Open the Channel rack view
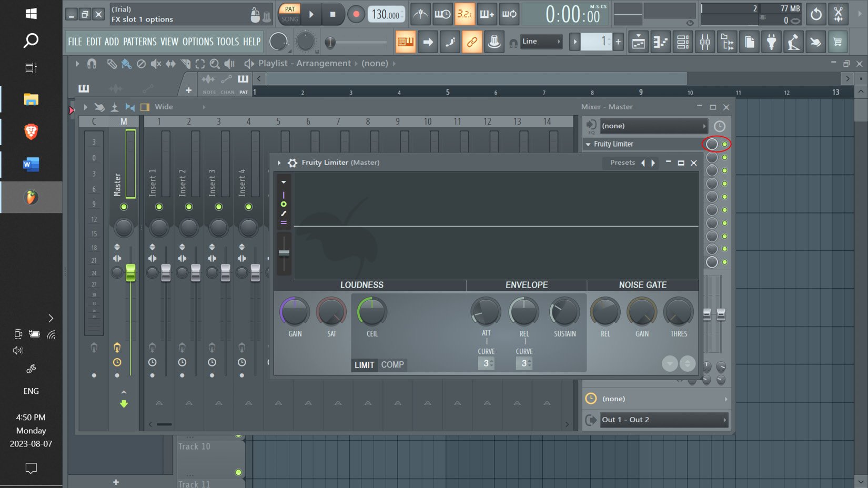This screenshot has width=868, height=488. [682, 42]
